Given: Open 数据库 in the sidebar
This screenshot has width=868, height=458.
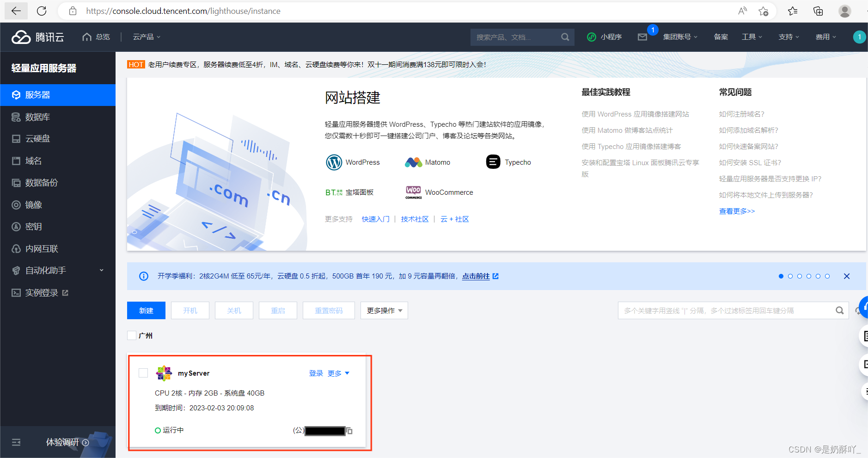Looking at the screenshot, I should coord(58,117).
